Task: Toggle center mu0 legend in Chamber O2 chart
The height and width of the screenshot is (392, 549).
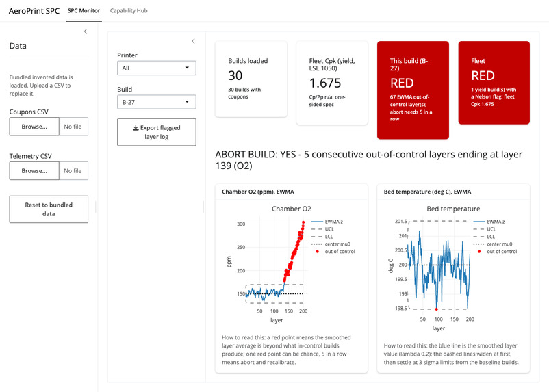Action: (331, 244)
